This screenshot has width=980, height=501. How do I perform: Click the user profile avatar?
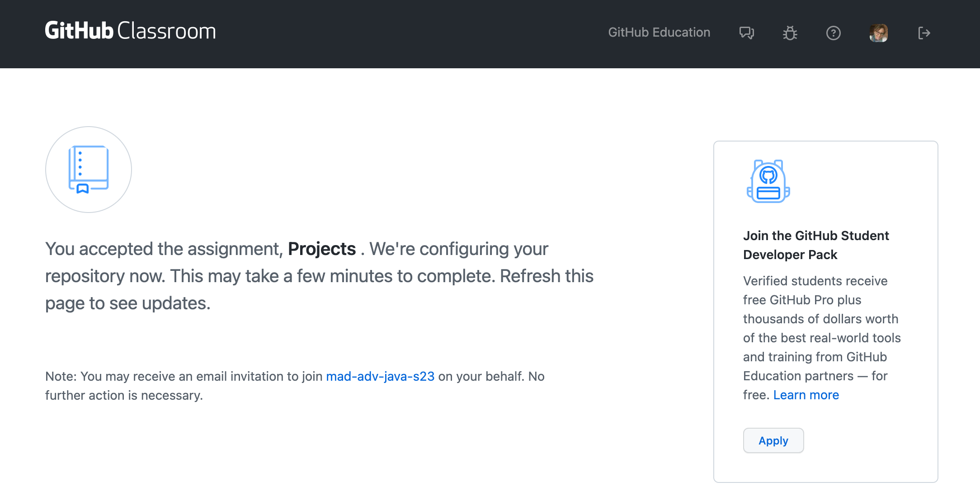878,33
